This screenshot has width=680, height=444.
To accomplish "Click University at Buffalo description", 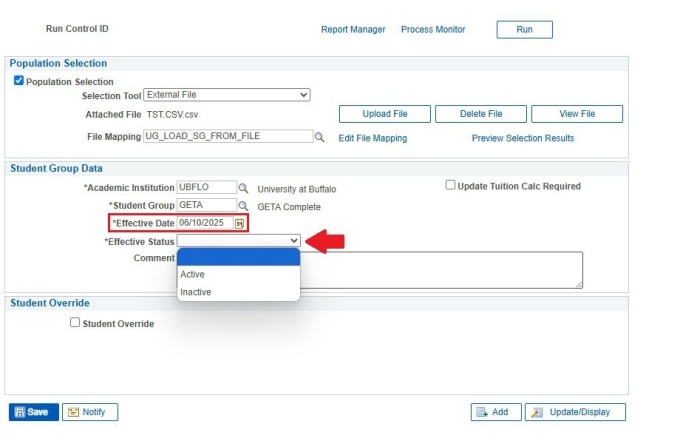I will pyautogui.click(x=297, y=189).
